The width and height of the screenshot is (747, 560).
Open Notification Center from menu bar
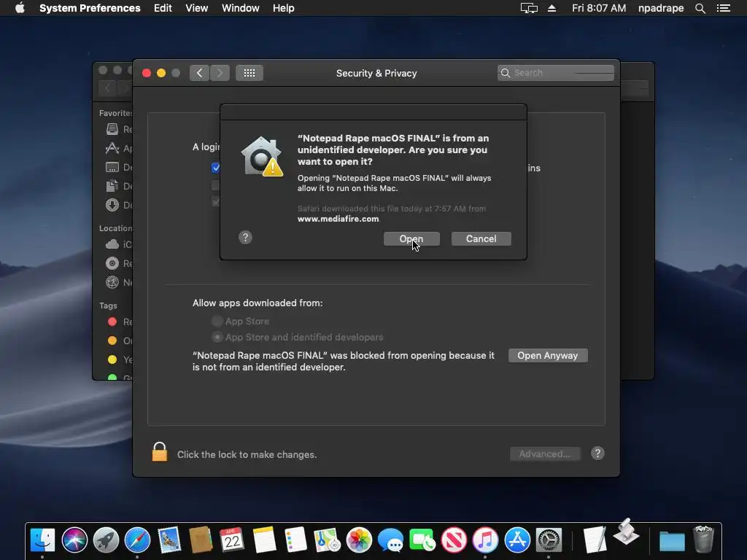point(724,8)
